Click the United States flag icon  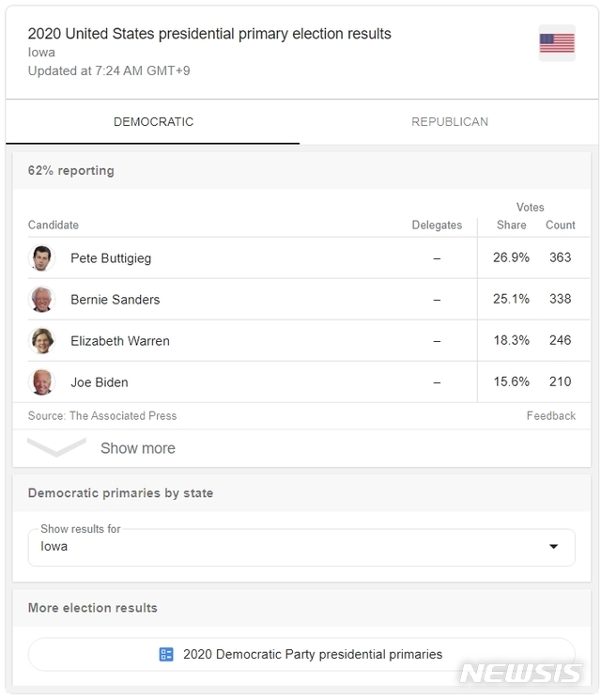(556, 43)
